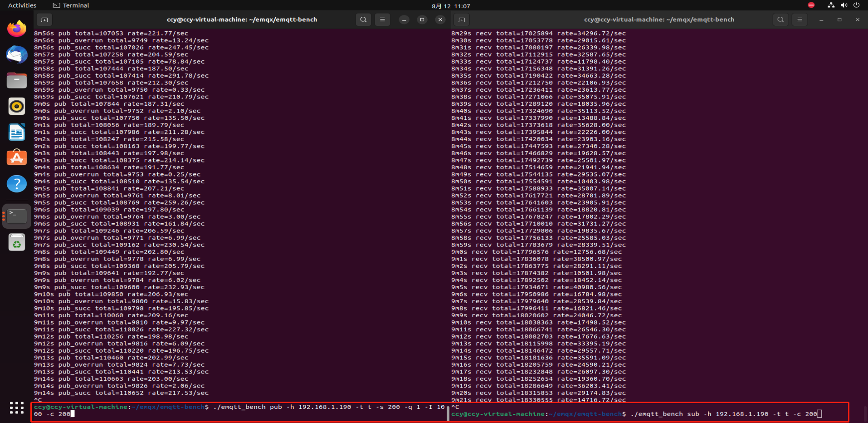Toggle the wired network status icon
This screenshot has height=423, width=868.
point(831,5)
